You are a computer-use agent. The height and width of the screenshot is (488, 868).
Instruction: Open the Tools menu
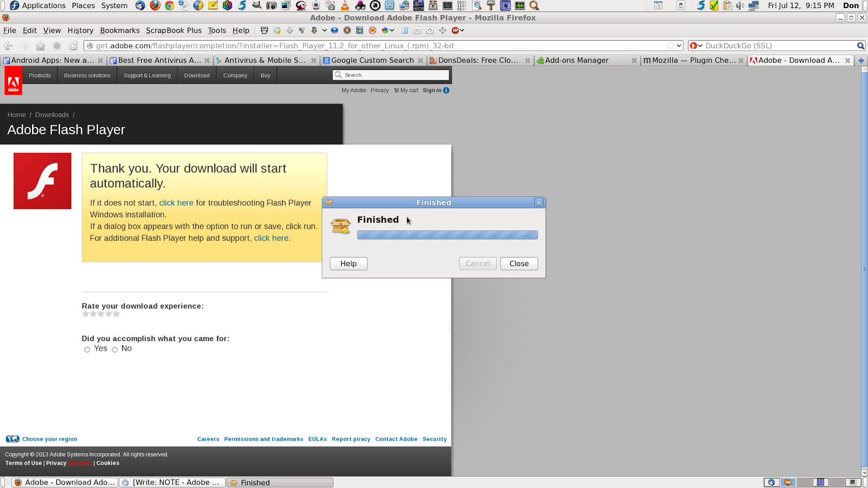point(216,30)
